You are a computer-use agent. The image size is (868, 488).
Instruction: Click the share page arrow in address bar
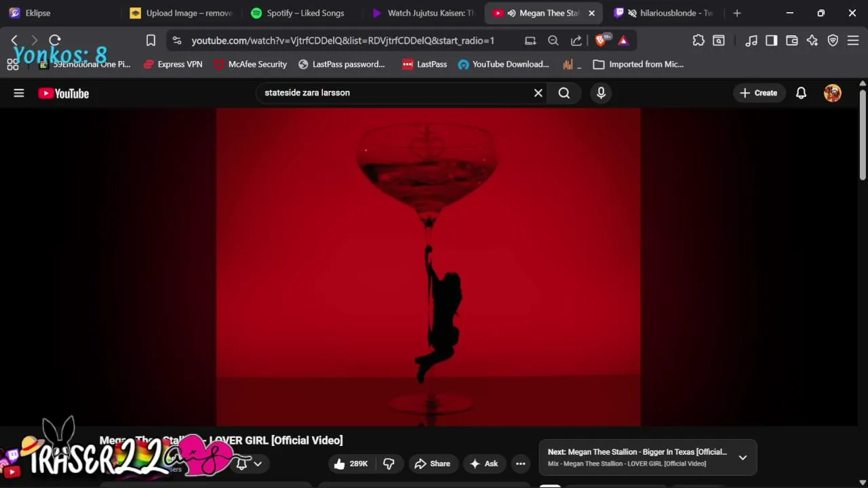[x=576, y=41]
